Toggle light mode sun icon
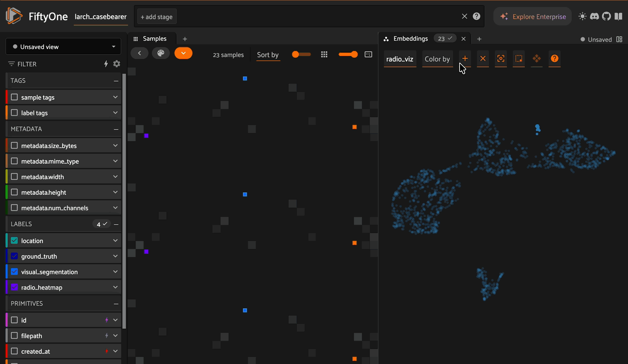This screenshot has height=364, width=628. [x=582, y=17]
